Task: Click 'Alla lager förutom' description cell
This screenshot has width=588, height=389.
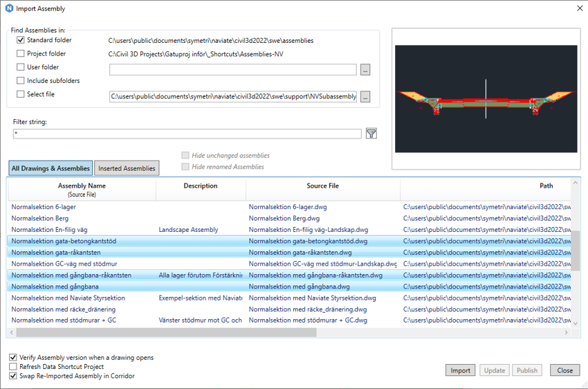Action: coord(201,275)
